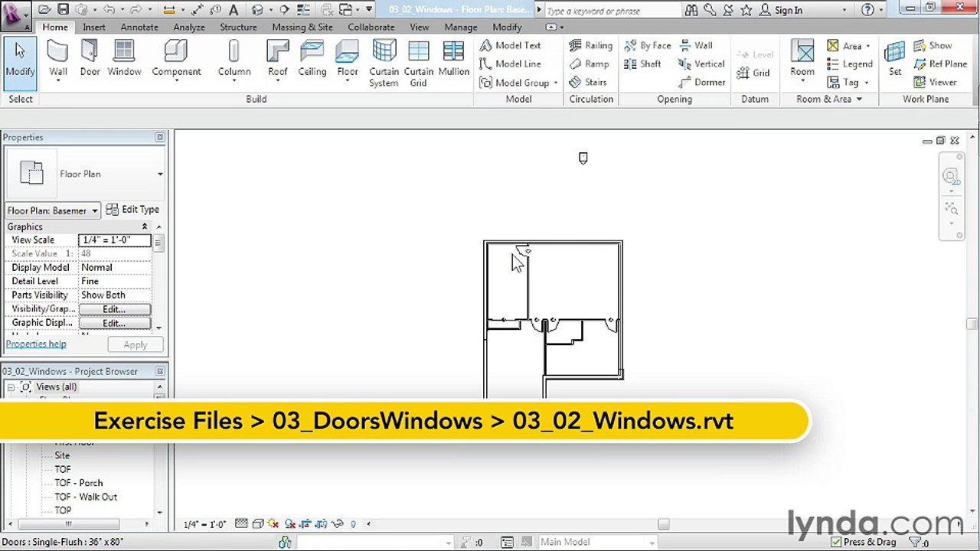Switch to the Annotate tab
980x551 pixels.
[x=139, y=27]
